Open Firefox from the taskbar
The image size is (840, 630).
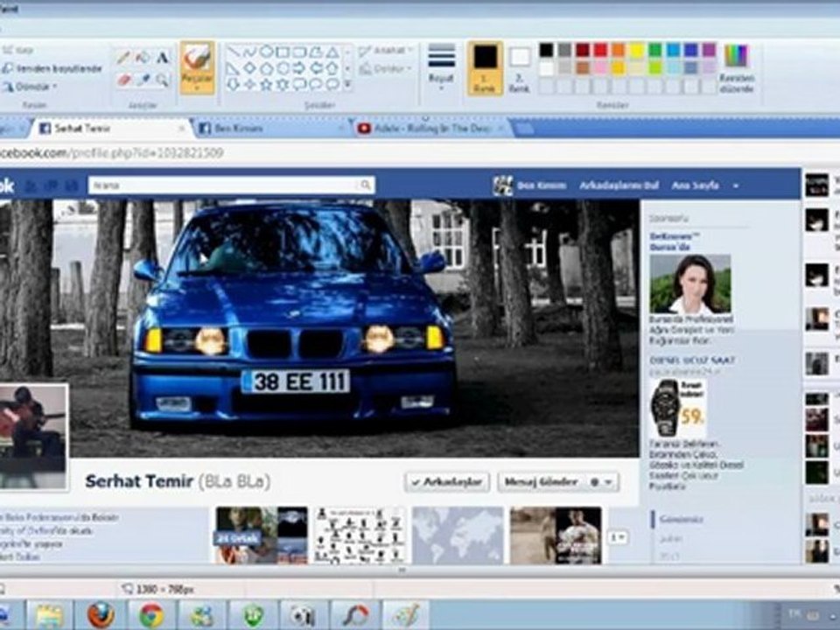click(101, 615)
